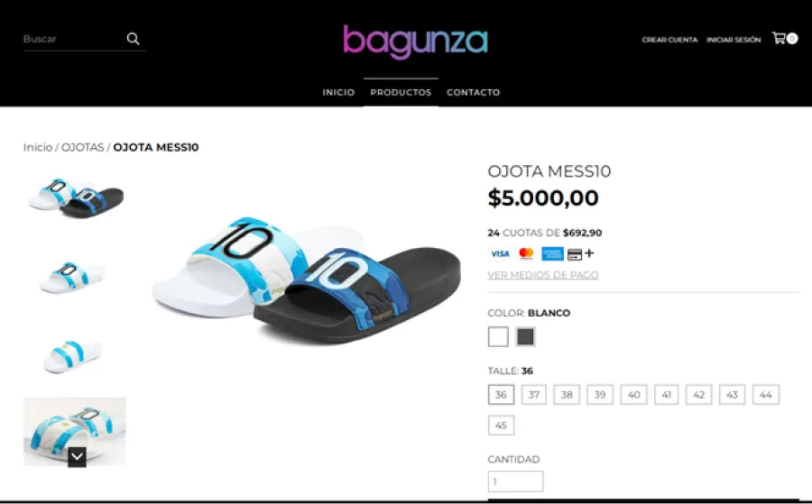Click the INICIAR SESIÓN link
This screenshot has height=504, width=812.
coord(734,40)
